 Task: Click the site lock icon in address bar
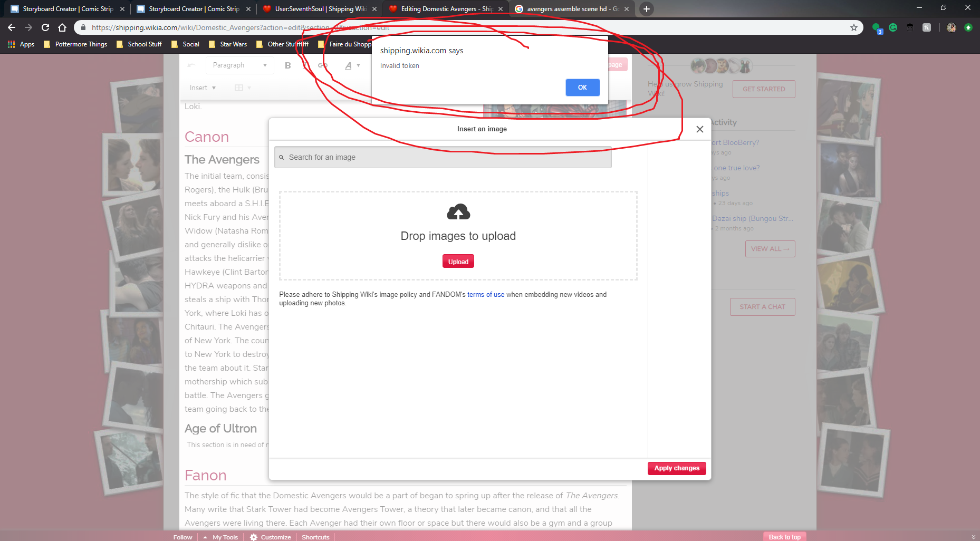coord(83,27)
